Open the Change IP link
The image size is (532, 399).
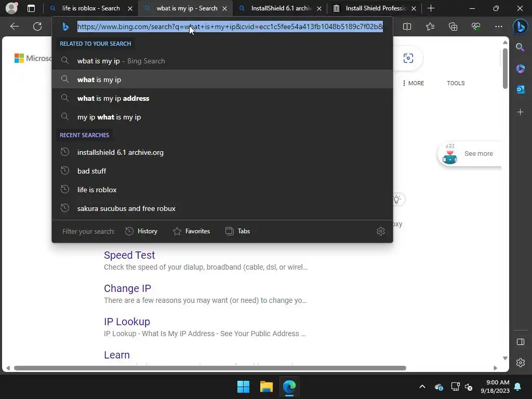(x=127, y=288)
